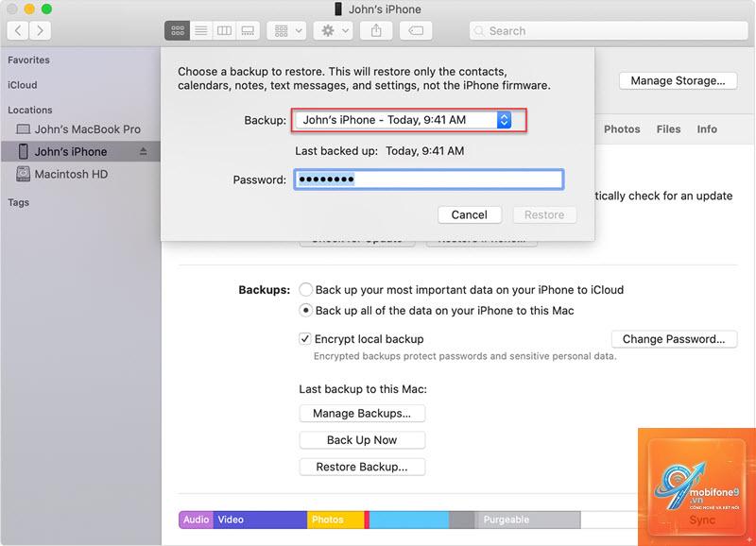Select back up to this Mac option

pos(305,311)
